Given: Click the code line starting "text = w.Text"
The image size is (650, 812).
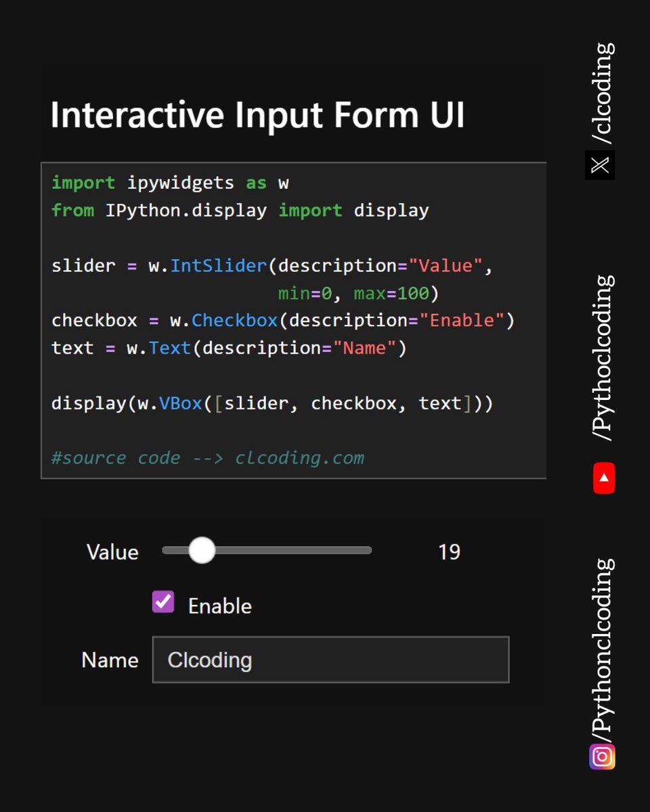Looking at the screenshot, I should pos(229,348).
